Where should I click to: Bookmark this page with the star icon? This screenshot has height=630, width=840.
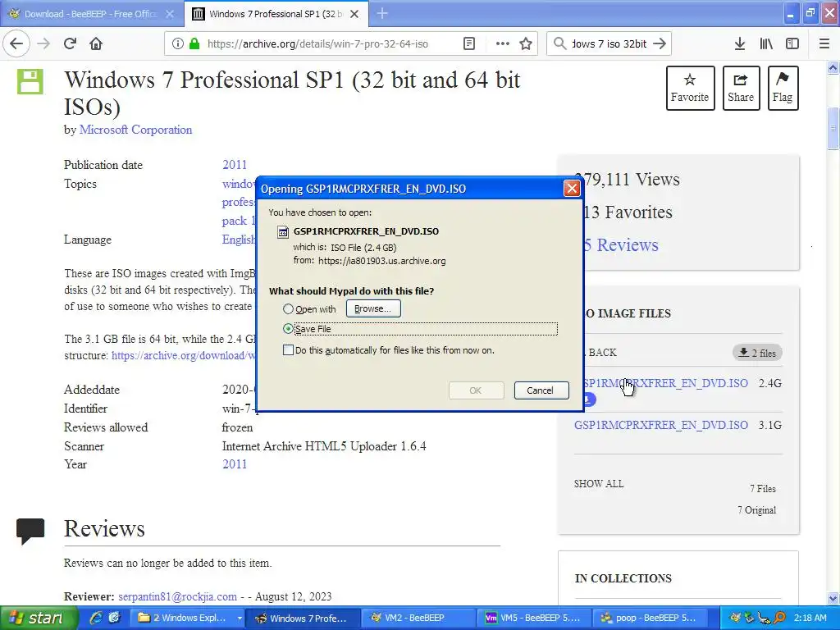(526, 44)
